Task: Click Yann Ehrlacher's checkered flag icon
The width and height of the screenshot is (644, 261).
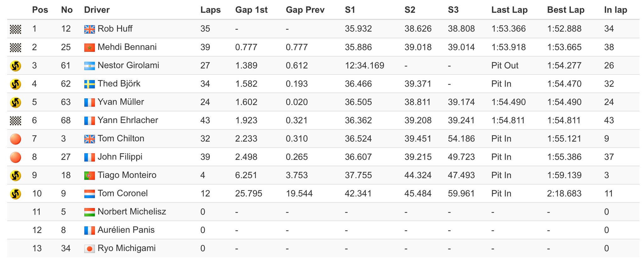Action: [x=15, y=121]
